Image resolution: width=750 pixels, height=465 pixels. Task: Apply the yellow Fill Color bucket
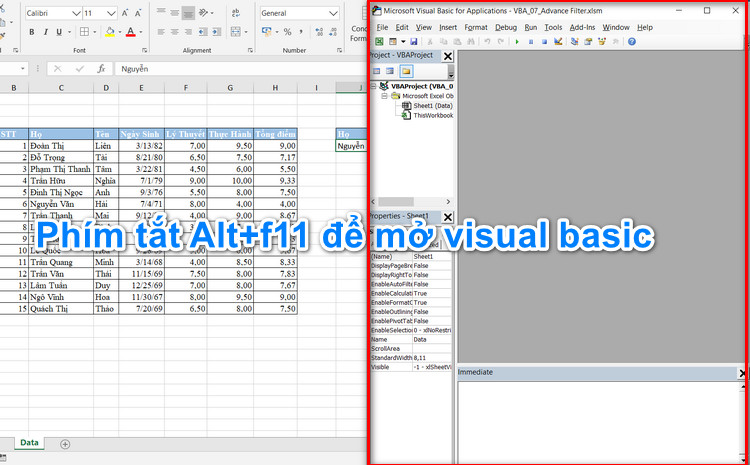[x=110, y=32]
